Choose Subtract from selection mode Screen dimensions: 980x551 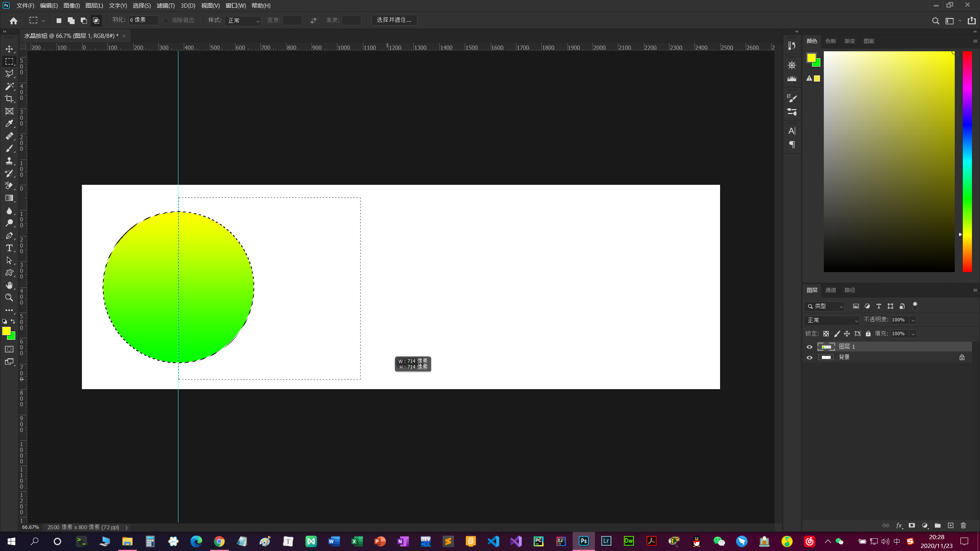[x=83, y=21]
